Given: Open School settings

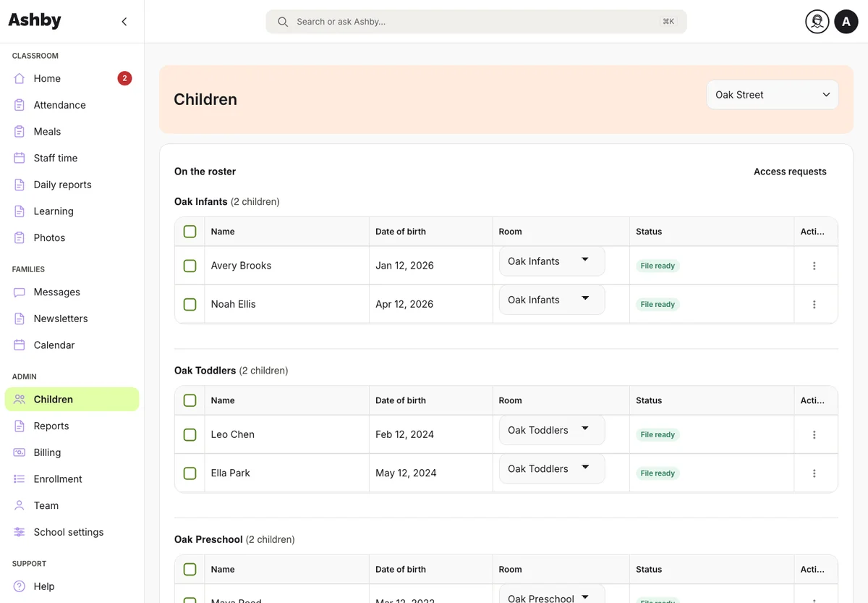Looking at the screenshot, I should point(72,532).
